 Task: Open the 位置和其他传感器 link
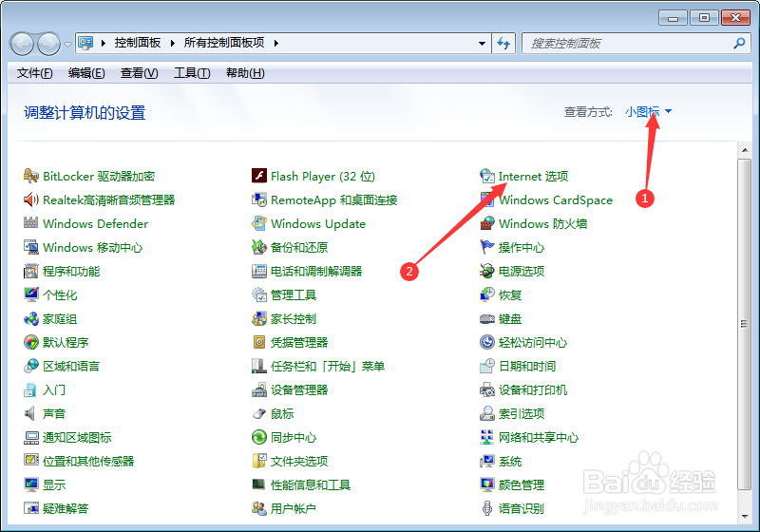click(x=88, y=462)
